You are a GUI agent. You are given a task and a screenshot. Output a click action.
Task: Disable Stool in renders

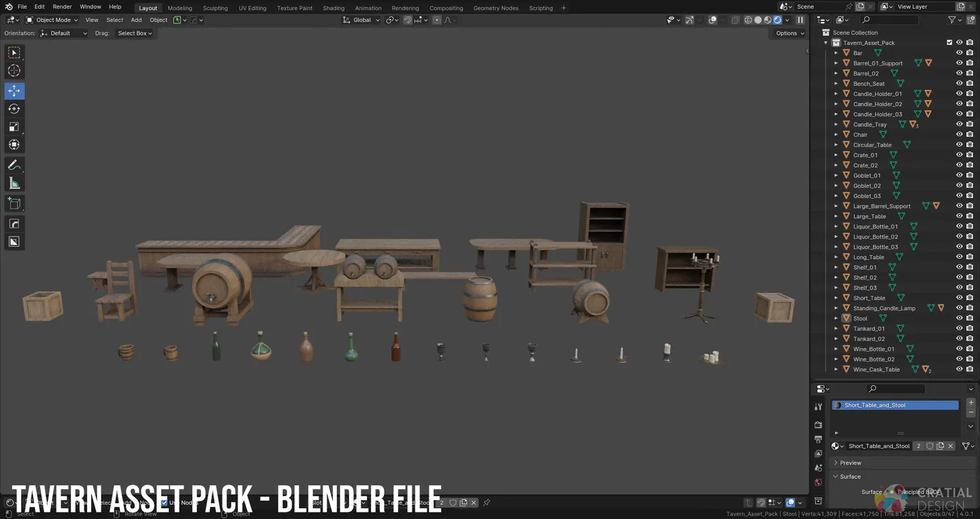pos(969,318)
